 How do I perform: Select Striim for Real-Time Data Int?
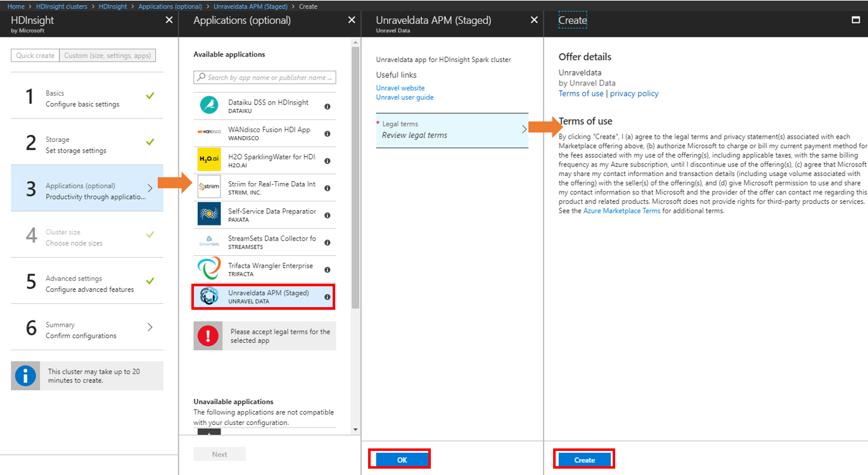264,187
